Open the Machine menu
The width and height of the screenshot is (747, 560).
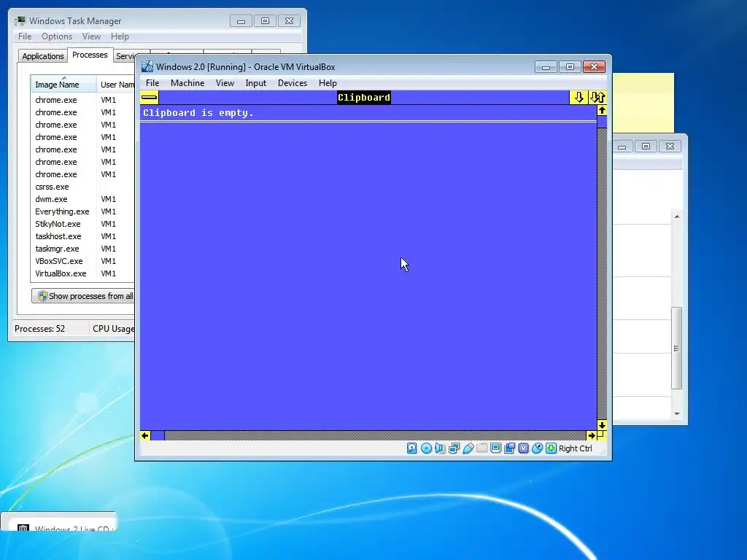pos(187,83)
